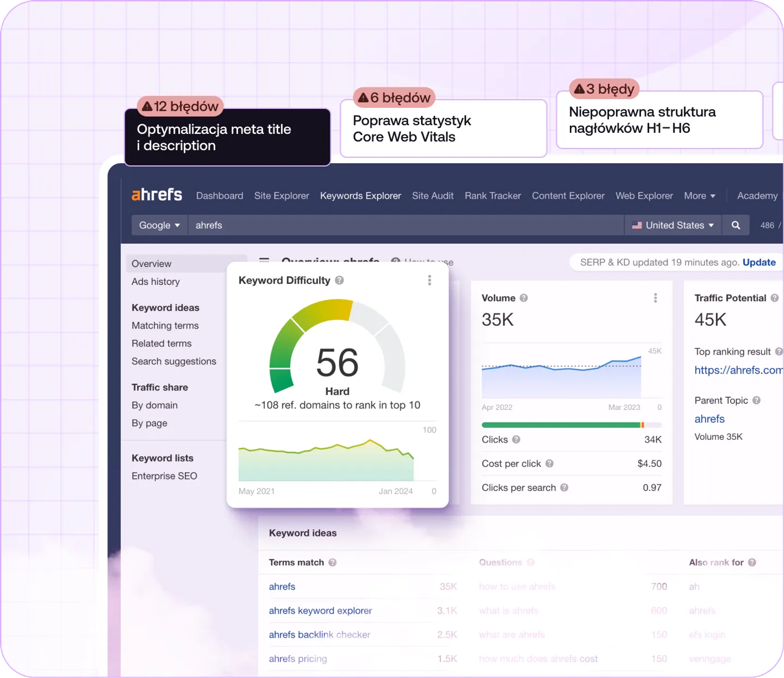Viewport: 784px width, 678px height.
Task: Select Niepoprawna struktura nagłówków H1–H6 card
Action: 660,120
